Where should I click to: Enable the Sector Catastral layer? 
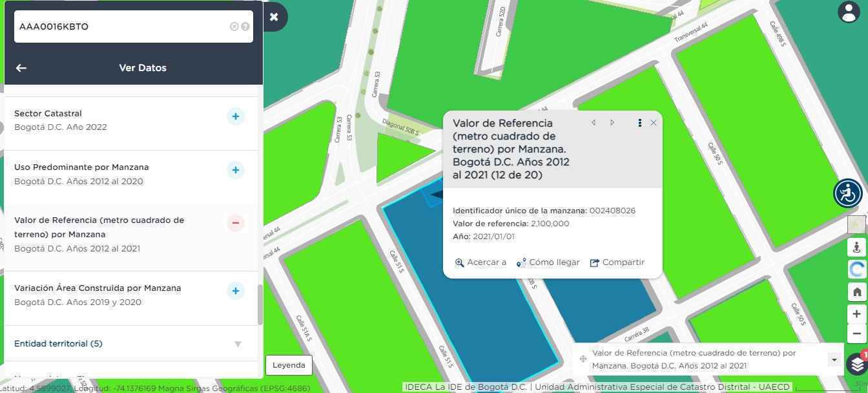[x=236, y=116]
